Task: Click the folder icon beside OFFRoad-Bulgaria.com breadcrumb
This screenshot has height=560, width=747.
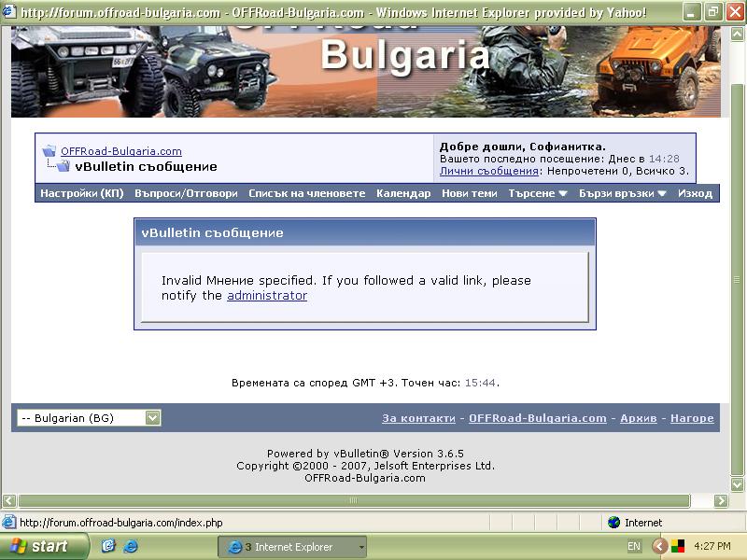Action: click(49, 151)
